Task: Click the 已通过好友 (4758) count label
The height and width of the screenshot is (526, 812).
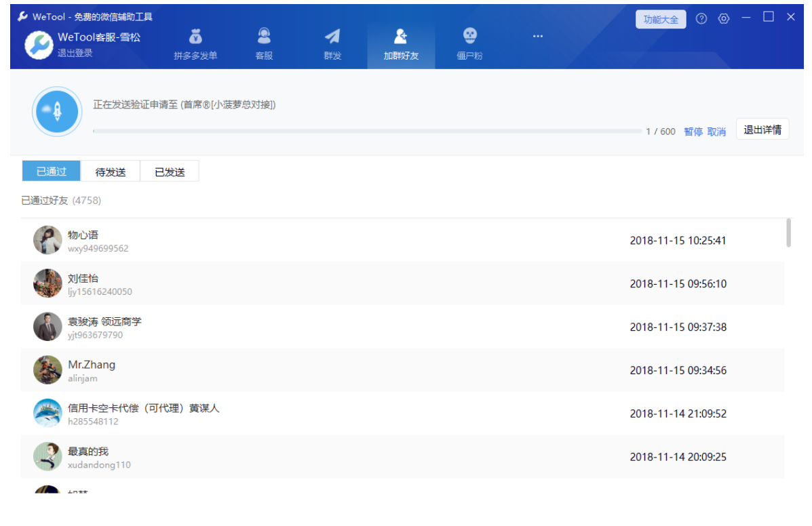Action: (61, 201)
